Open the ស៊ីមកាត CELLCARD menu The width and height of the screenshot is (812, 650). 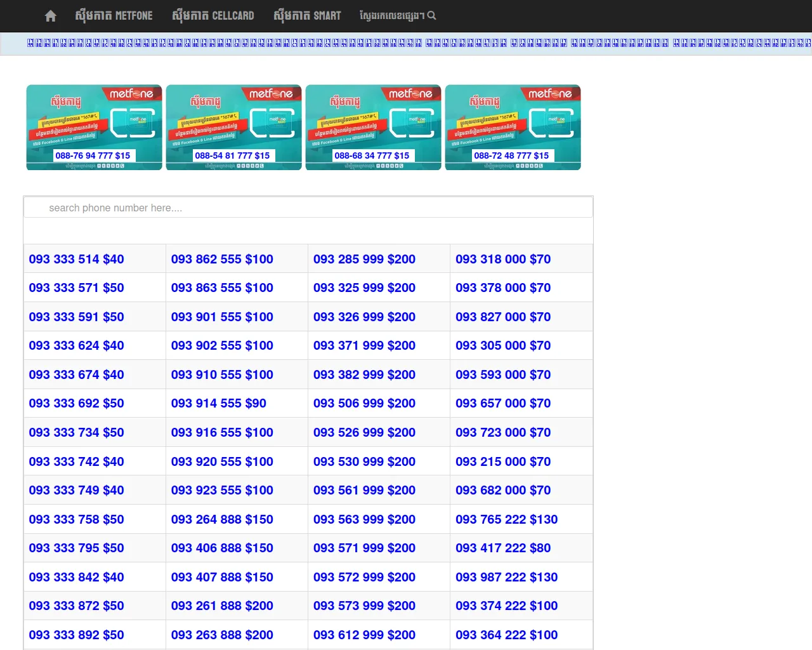[213, 16]
